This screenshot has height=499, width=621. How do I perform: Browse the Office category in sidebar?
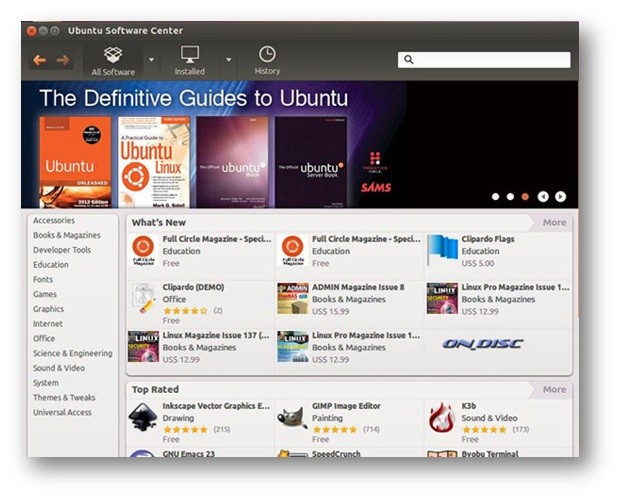[44, 339]
